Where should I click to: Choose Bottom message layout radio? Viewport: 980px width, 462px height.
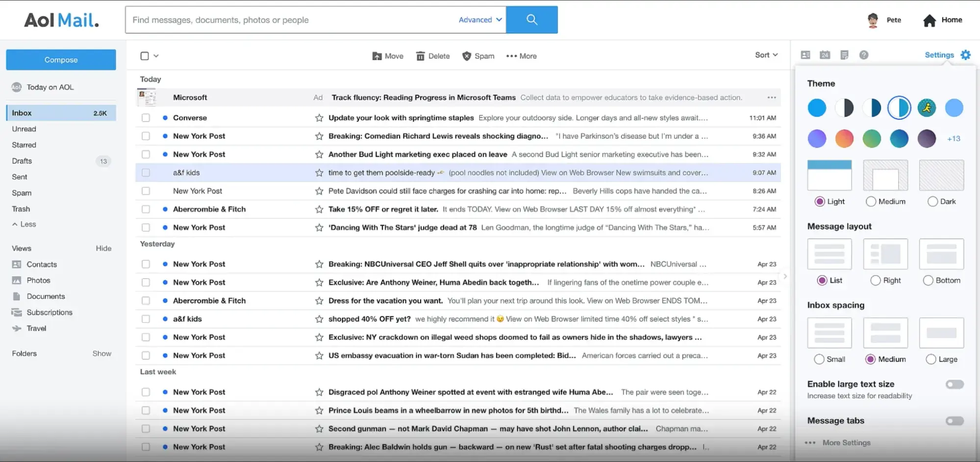pos(928,280)
